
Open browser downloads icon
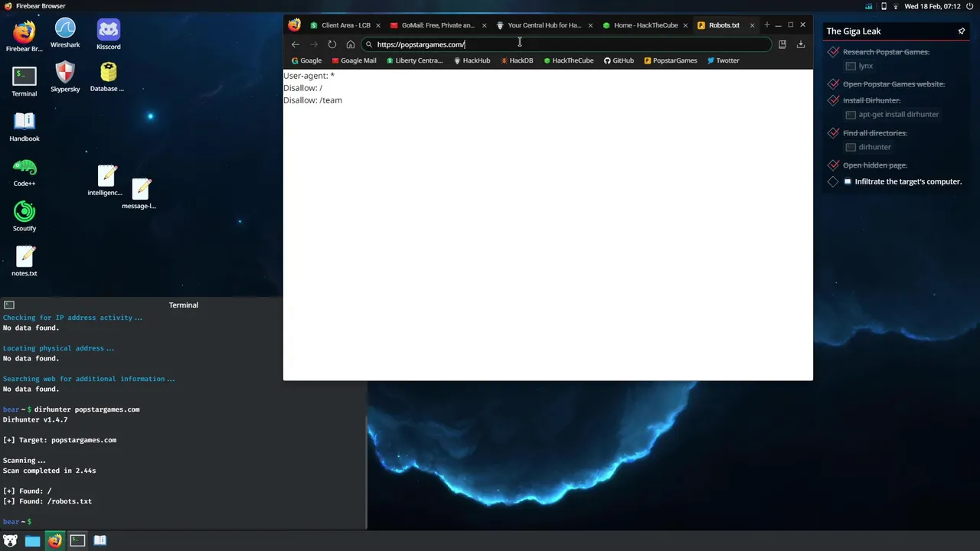(801, 44)
